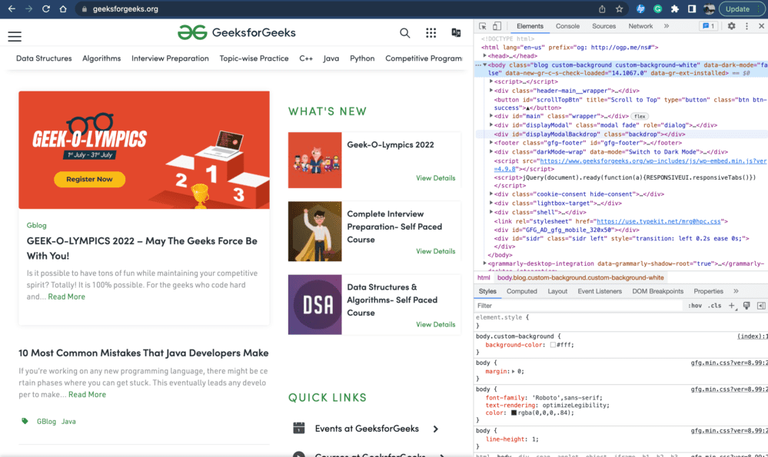This screenshot has height=457, width=768.
Task: Expand the head element in DOM tree
Action: [x=485, y=56]
